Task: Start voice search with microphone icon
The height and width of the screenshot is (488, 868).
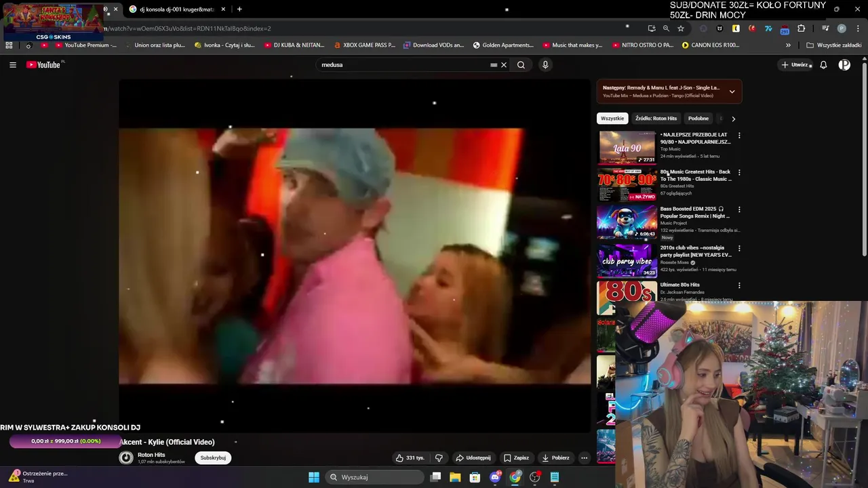Action: tap(545, 65)
